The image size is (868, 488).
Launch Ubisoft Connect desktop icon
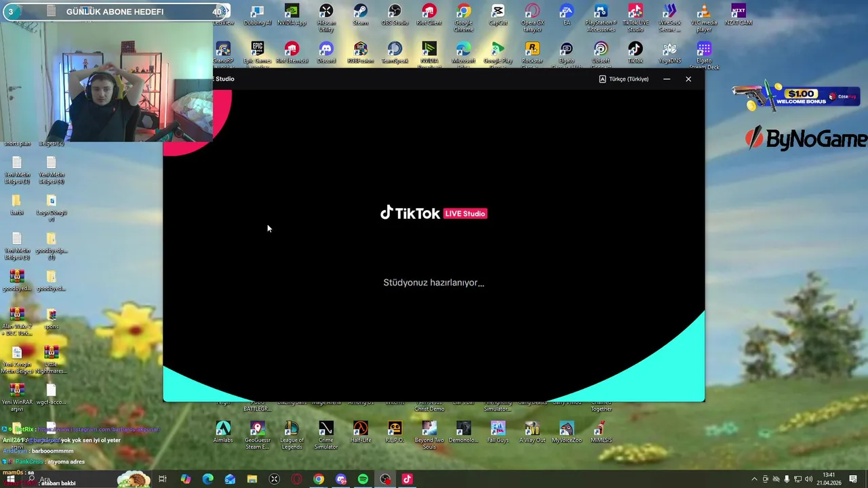tap(601, 55)
